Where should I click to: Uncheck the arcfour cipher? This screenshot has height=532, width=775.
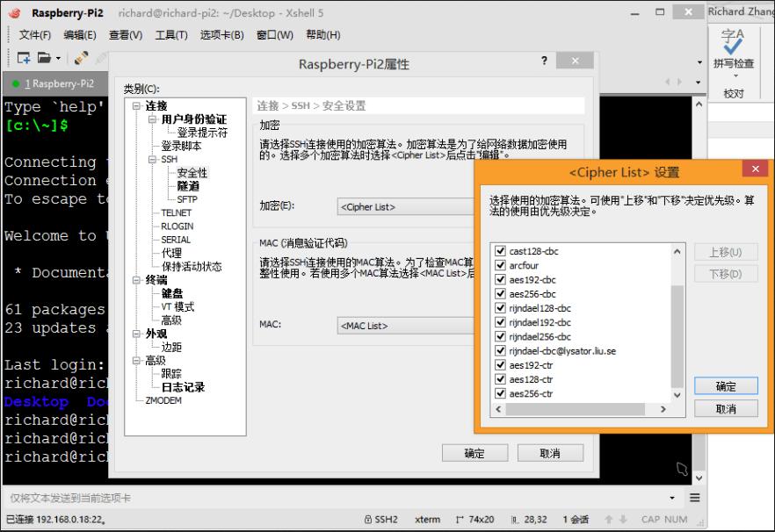click(500, 265)
